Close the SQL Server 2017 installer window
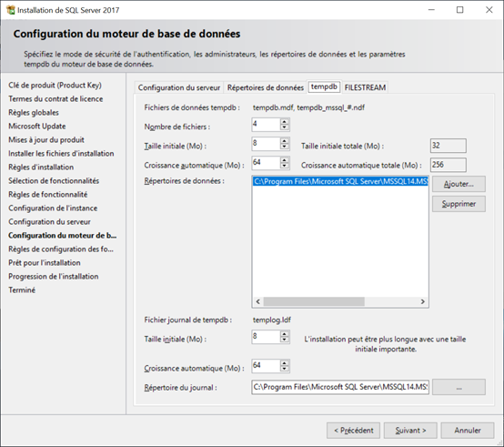The height and width of the screenshot is (447, 504). pyautogui.click(x=489, y=10)
